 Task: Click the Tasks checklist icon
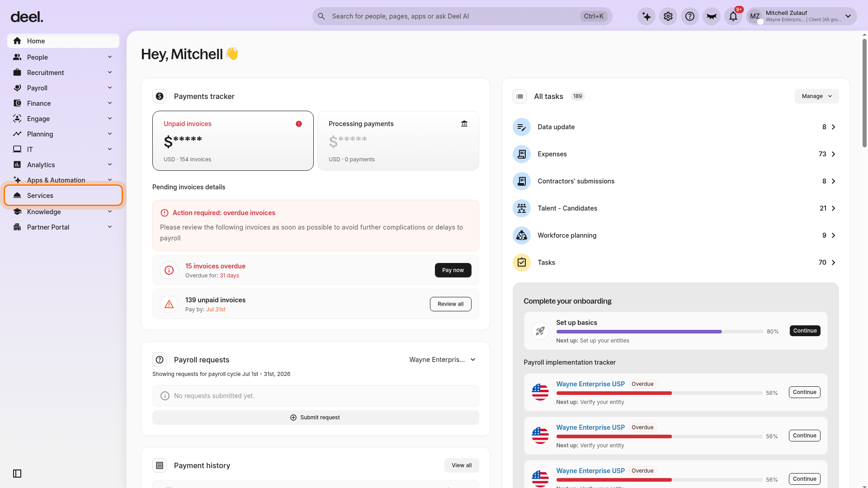pos(522,263)
